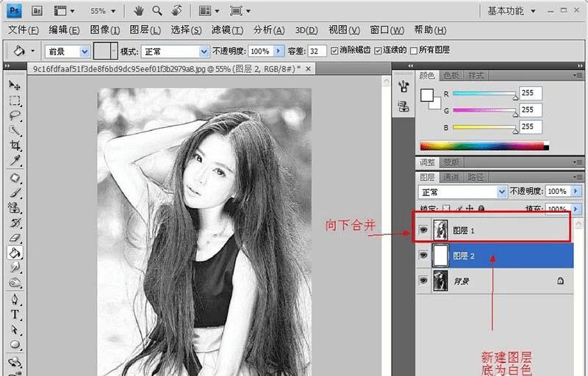Viewport: 588px width, 376px height.
Task: Click the Zoom tool in top bar
Action: click(157, 11)
